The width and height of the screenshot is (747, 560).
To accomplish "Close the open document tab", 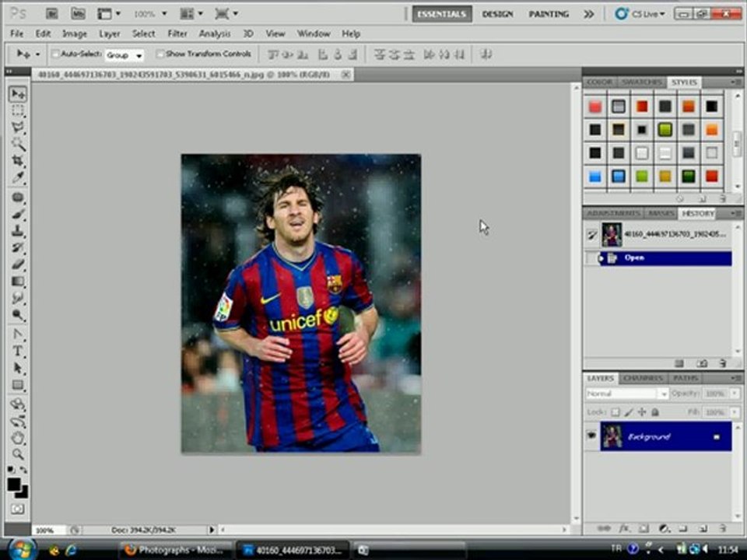I will coord(345,75).
